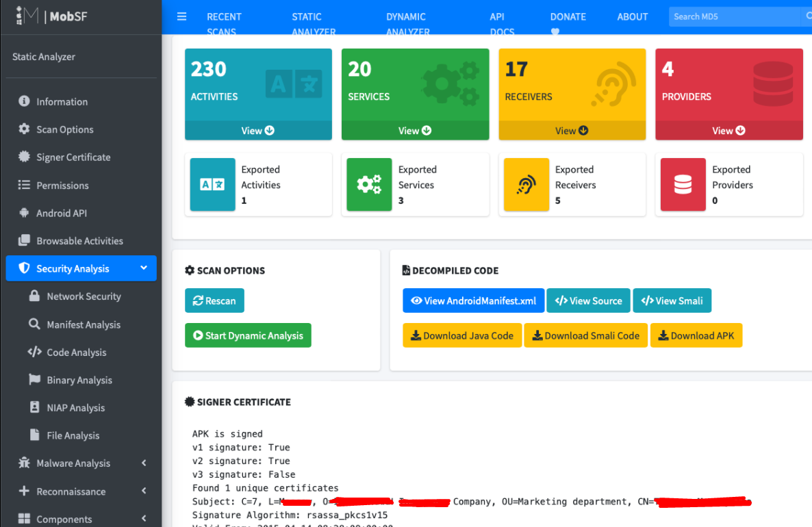Click the Reconnaissance plus icon

(24, 491)
